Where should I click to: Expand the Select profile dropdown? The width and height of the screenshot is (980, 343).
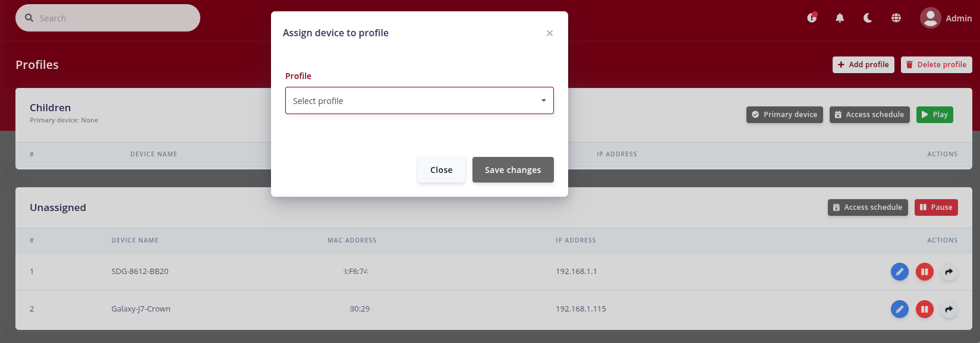(x=420, y=100)
